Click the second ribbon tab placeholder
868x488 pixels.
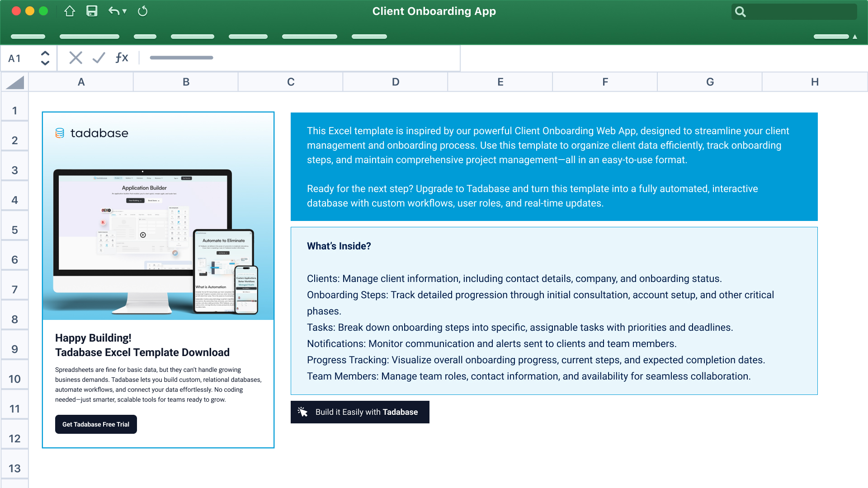90,37
